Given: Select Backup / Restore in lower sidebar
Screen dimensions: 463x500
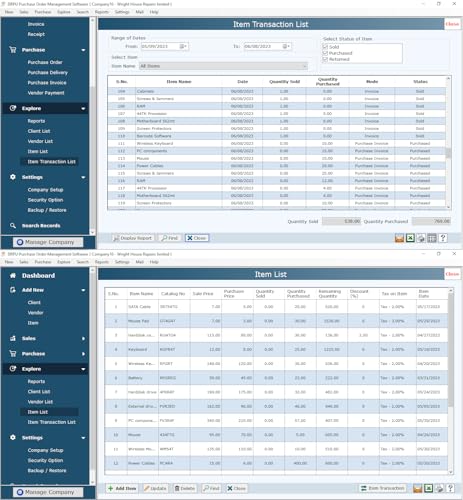Looking at the screenshot, I should tap(47, 471).
